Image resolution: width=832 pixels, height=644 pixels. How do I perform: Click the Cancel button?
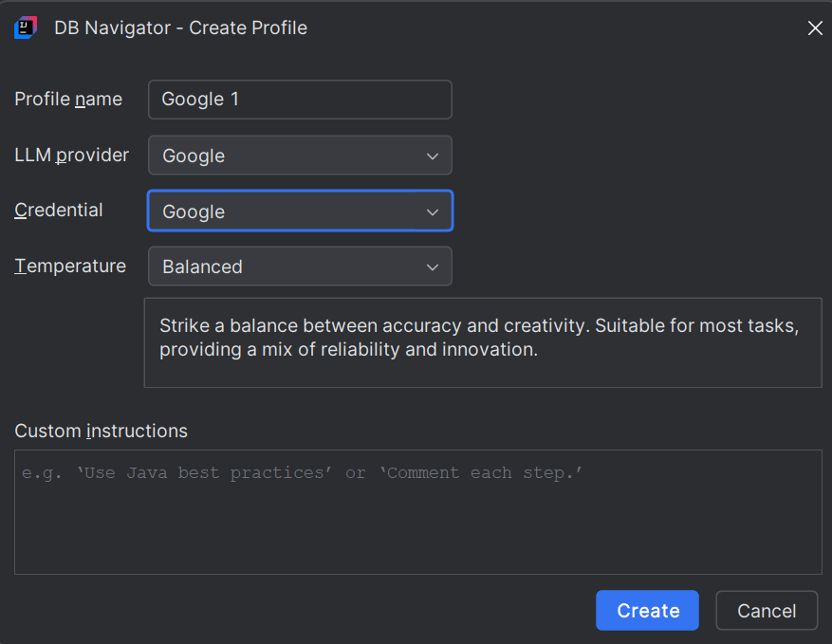pyautogui.click(x=767, y=611)
